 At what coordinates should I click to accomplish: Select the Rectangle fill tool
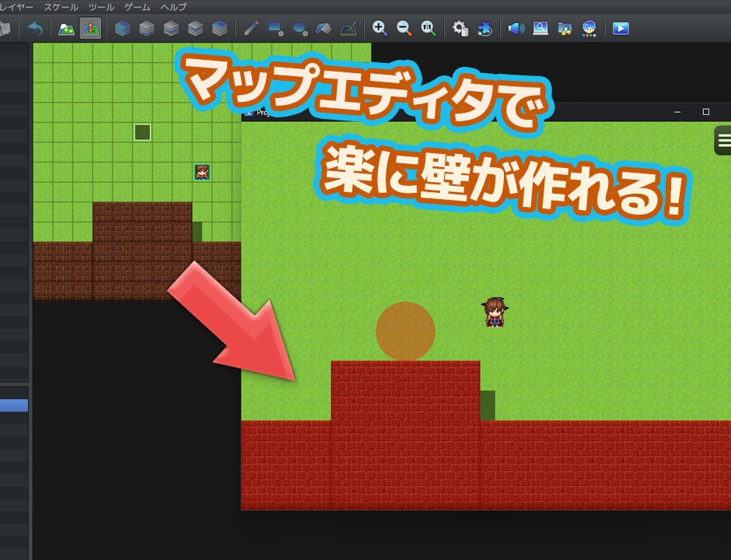(x=274, y=29)
